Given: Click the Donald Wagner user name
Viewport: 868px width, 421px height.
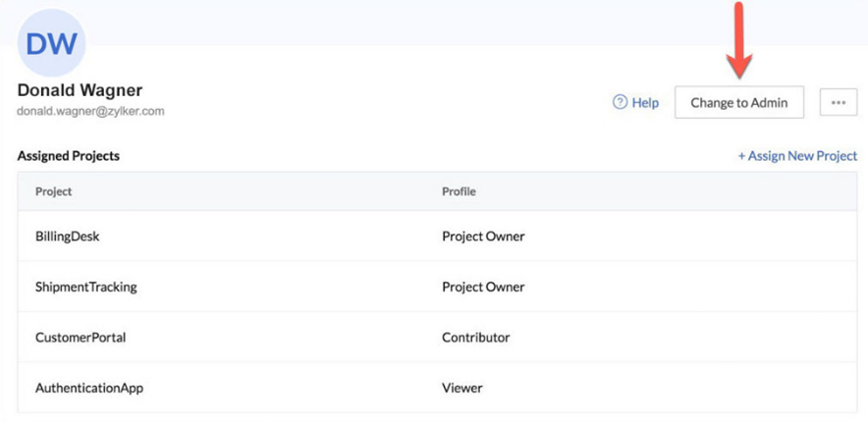Looking at the screenshot, I should 80,90.
